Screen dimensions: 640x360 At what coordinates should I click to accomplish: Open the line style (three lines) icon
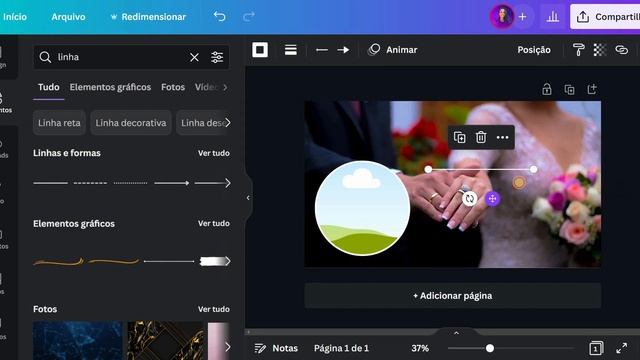291,50
